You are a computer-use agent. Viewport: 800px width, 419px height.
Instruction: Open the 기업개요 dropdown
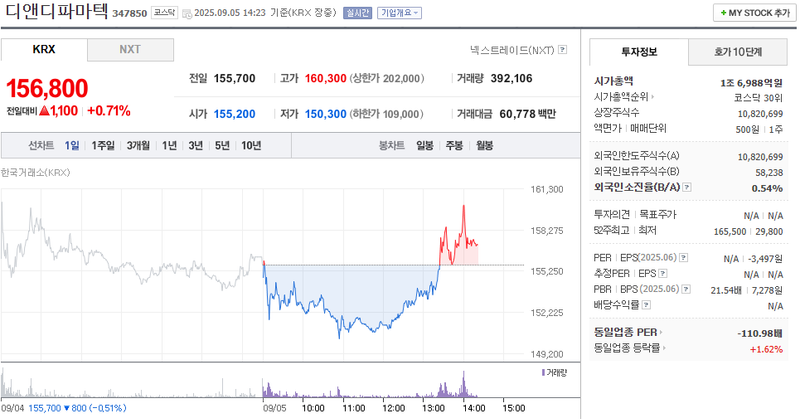pyautogui.click(x=399, y=13)
